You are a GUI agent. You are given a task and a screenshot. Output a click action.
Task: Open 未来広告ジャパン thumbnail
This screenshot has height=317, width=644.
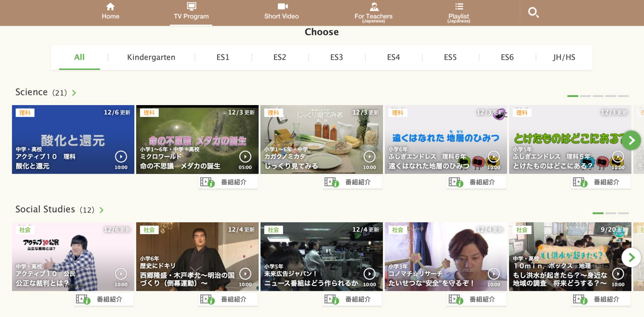[x=321, y=257]
